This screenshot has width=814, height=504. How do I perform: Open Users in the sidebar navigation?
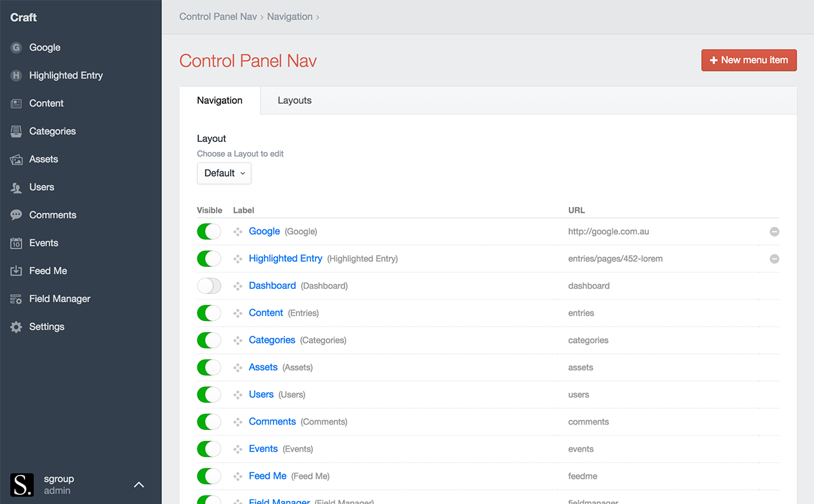pos(41,187)
